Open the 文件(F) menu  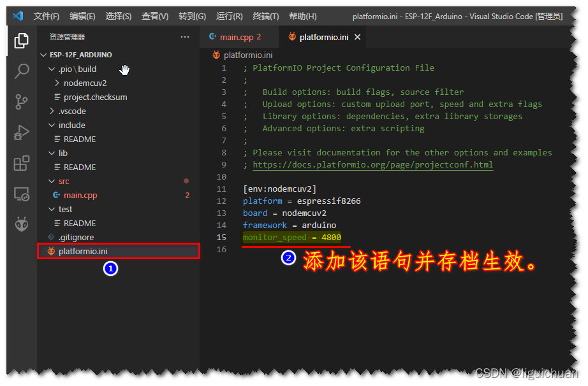tap(47, 16)
